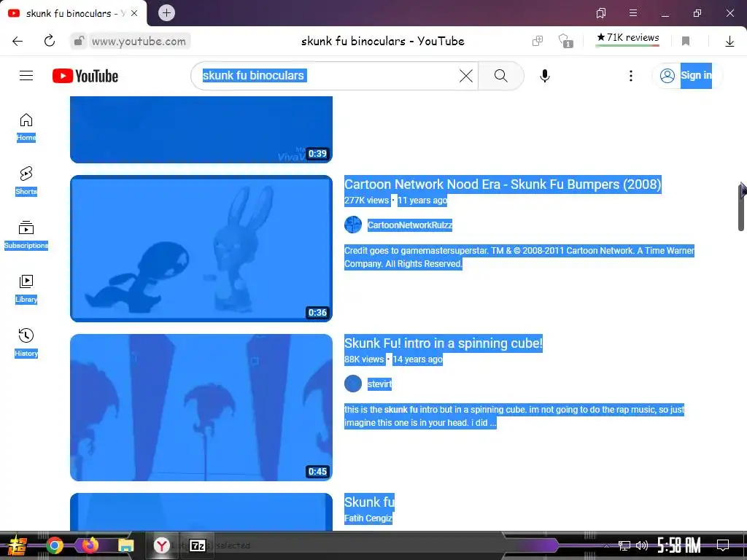Open Subscriptions in the sidebar
The height and width of the screenshot is (560, 747).
point(26,235)
